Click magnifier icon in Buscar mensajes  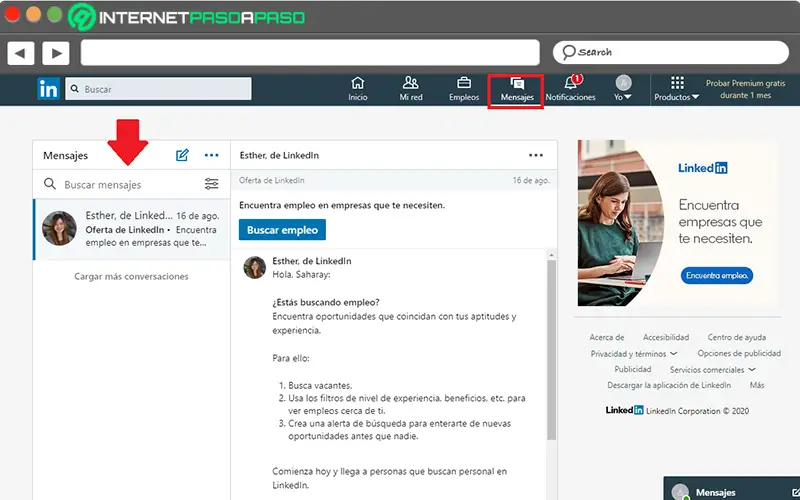coord(50,184)
